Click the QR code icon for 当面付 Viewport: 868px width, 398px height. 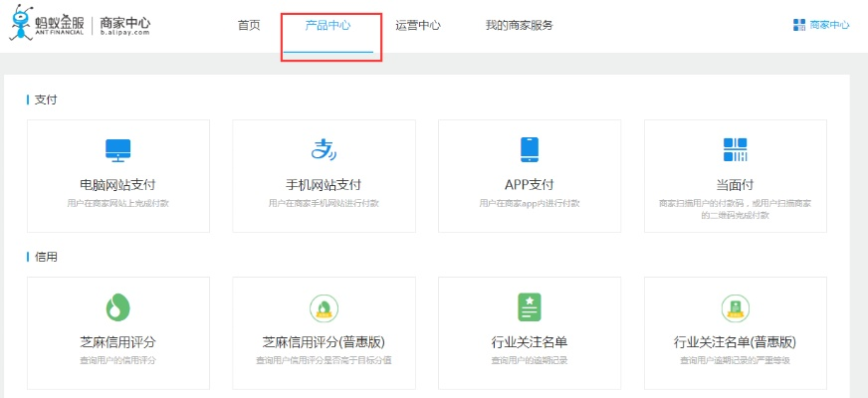tap(736, 150)
